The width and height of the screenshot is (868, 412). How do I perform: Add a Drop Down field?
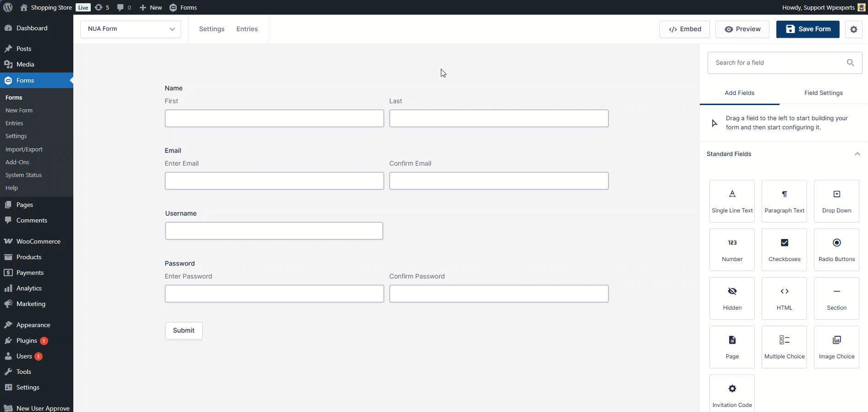coord(836,201)
